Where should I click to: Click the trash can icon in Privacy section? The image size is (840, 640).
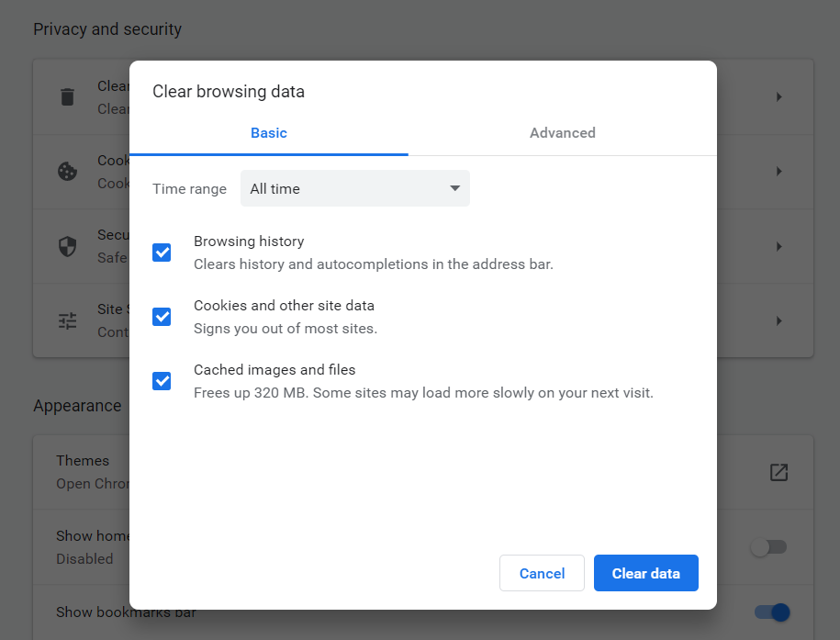coord(67,96)
